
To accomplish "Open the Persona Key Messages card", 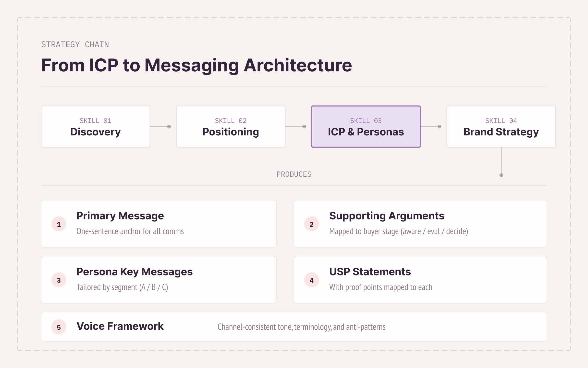I will pos(159,280).
